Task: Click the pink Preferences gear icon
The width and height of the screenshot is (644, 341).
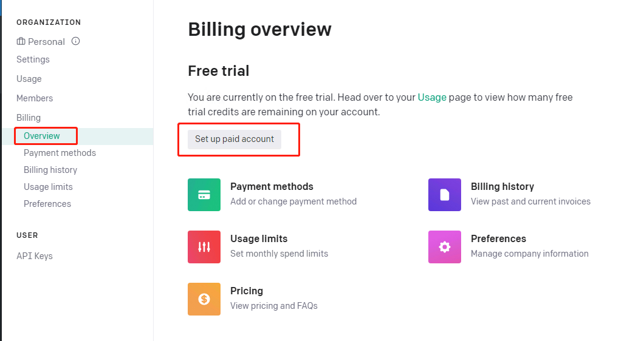Action: 445,247
